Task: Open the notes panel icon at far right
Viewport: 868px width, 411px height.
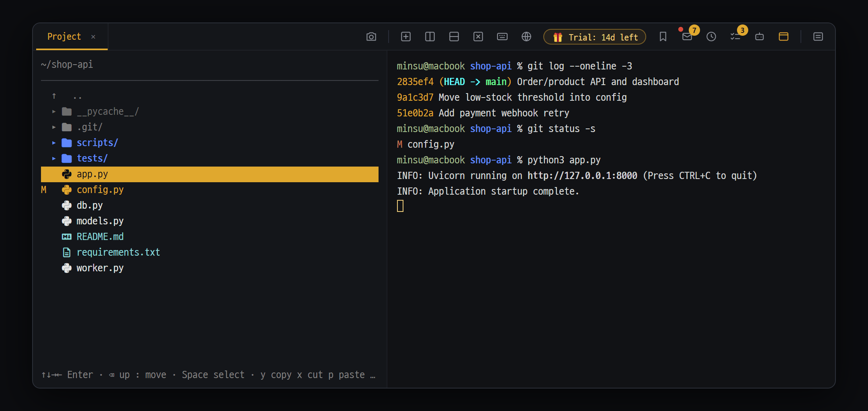Action: pyautogui.click(x=818, y=37)
